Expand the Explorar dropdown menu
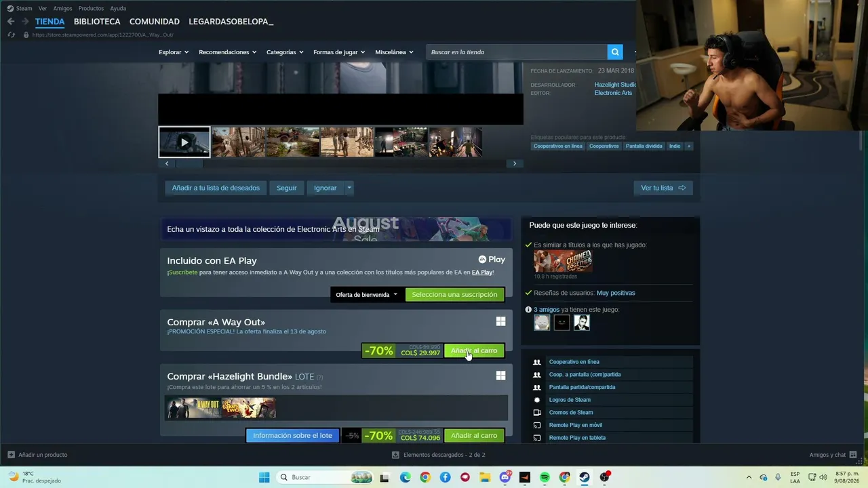 (x=174, y=52)
